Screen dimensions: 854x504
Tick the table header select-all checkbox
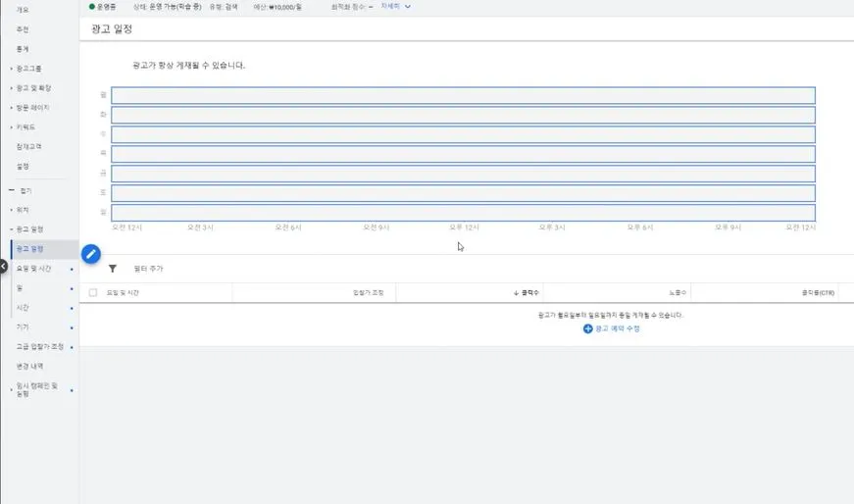pyautogui.click(x=93, y=292)
